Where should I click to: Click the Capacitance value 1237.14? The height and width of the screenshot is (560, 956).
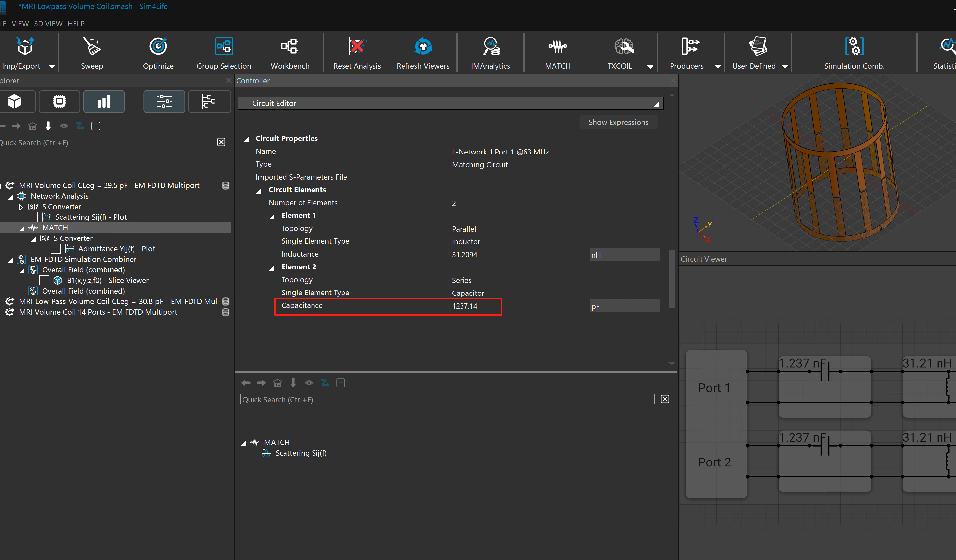[x=464, y=306]
